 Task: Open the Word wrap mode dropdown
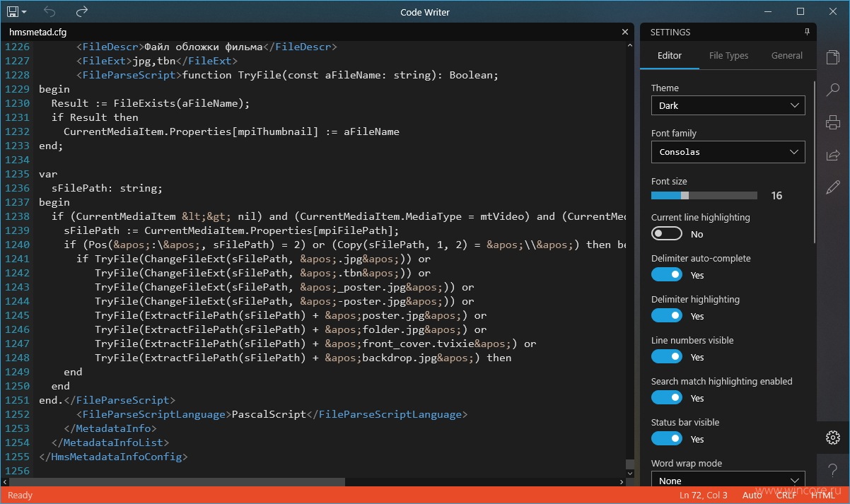point(728,479)
